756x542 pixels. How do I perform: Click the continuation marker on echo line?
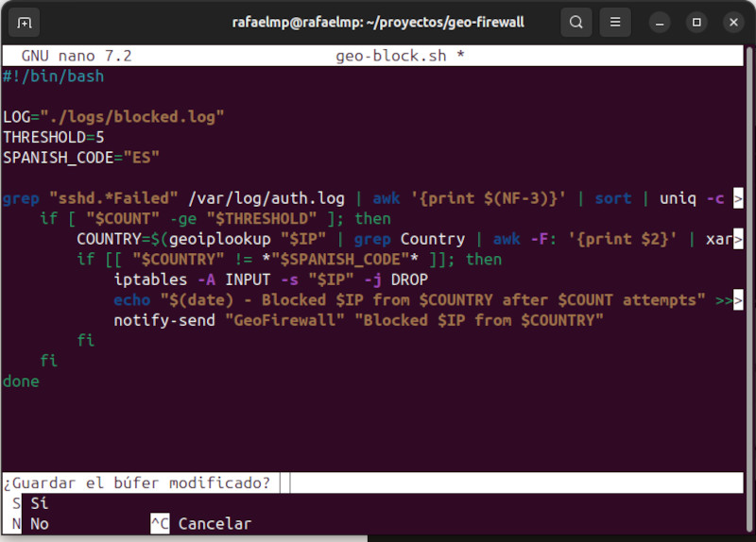pos(738,300)
